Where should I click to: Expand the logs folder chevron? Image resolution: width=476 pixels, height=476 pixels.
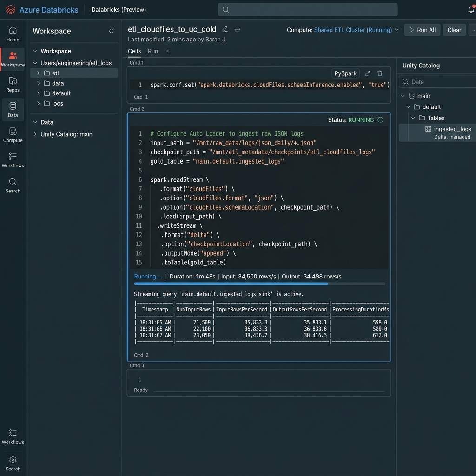coord(39,103)
